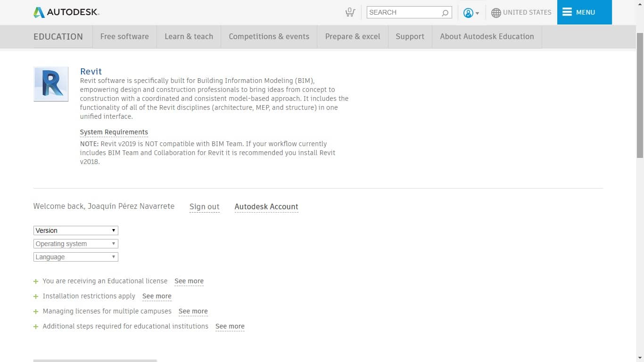Image resolution: width=644 pixels, height=362 pixels.
Task: Click You are receiving an Educational license text
Action: click(105, 281)
